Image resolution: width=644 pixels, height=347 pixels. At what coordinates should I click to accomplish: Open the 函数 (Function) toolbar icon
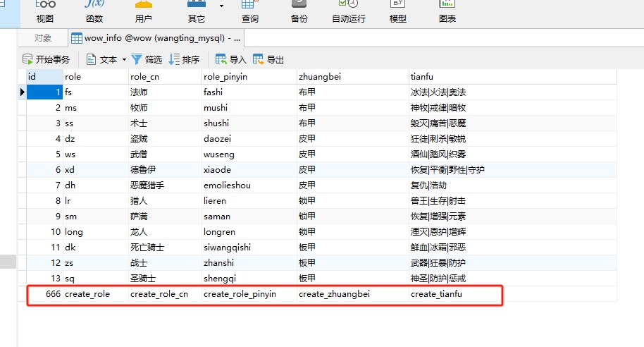(x=94, y=12)
